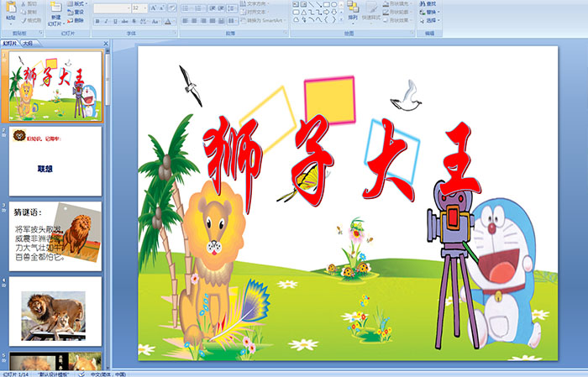
Task: Pick the right block arrow shape
Action: pyautogui.click(x=326, y=12)
